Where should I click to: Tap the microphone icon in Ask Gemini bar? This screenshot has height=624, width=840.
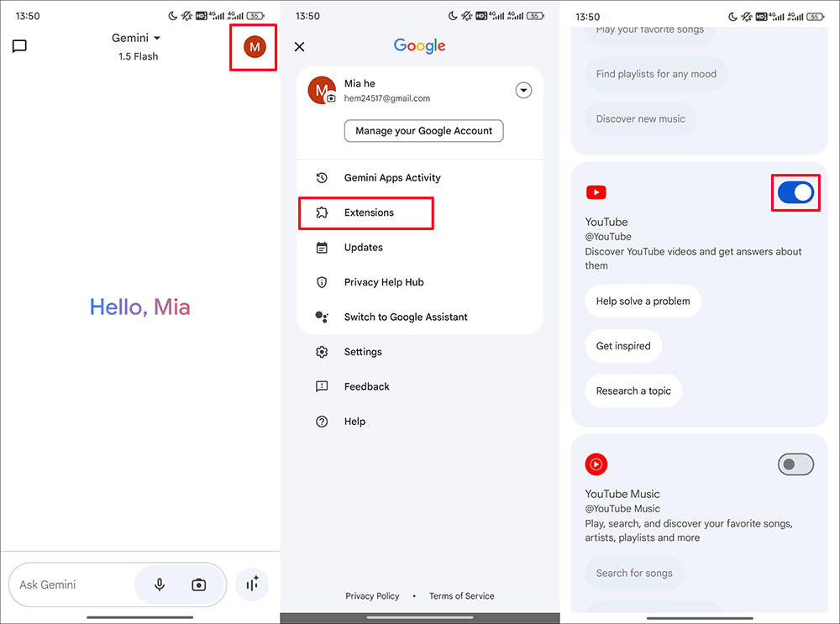[159, 585]
